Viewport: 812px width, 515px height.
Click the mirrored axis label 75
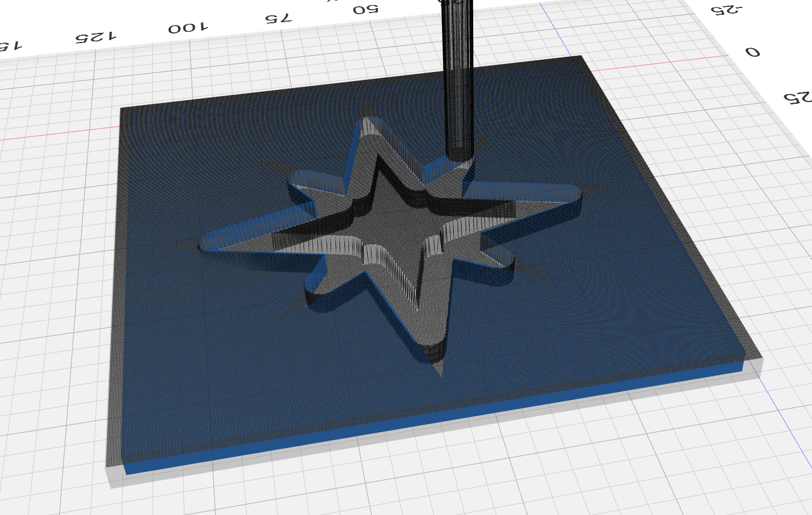279,18
